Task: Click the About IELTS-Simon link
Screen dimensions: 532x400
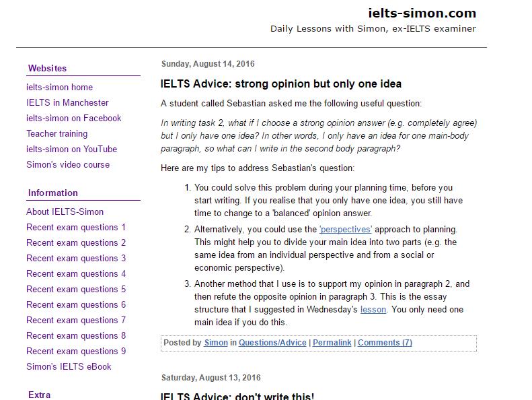Action: (x=65, y=211)
